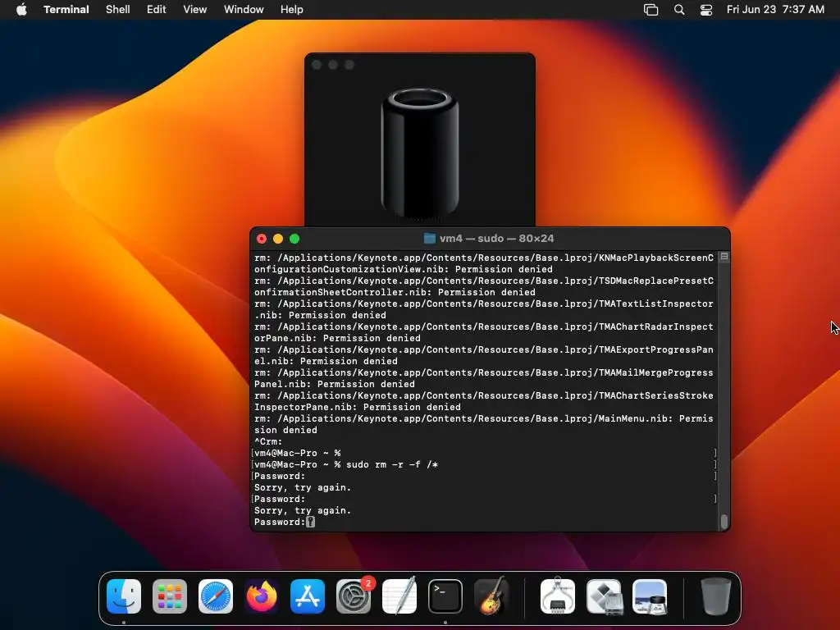Click the Mac Pro image in the About window
The image size is (840, 630).
coord(420,153)
